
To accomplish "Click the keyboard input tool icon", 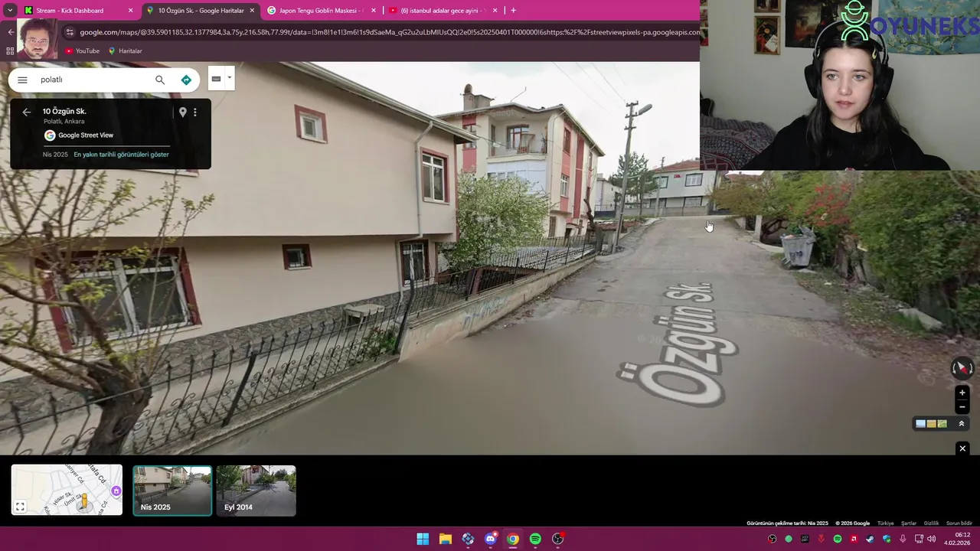I will 216,79.
